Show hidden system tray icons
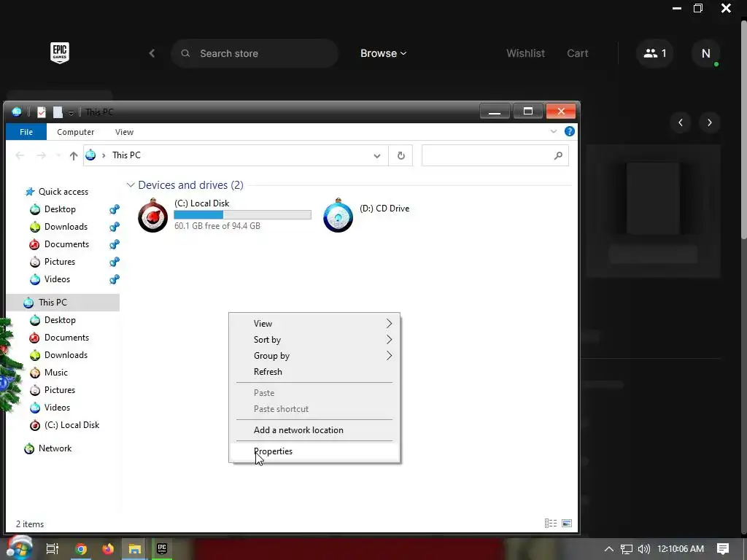Image resolution: width=747 pixels, height=560 pixels. 608,549
